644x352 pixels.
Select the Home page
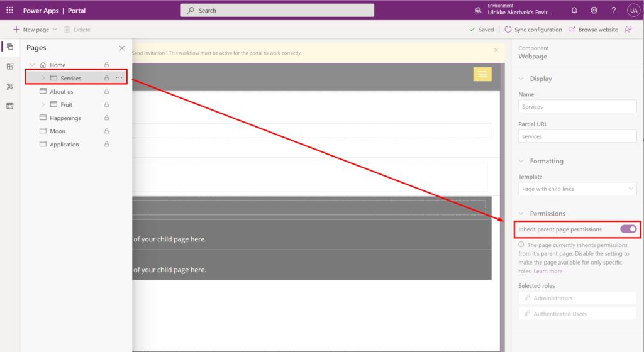tap(57, 65)
